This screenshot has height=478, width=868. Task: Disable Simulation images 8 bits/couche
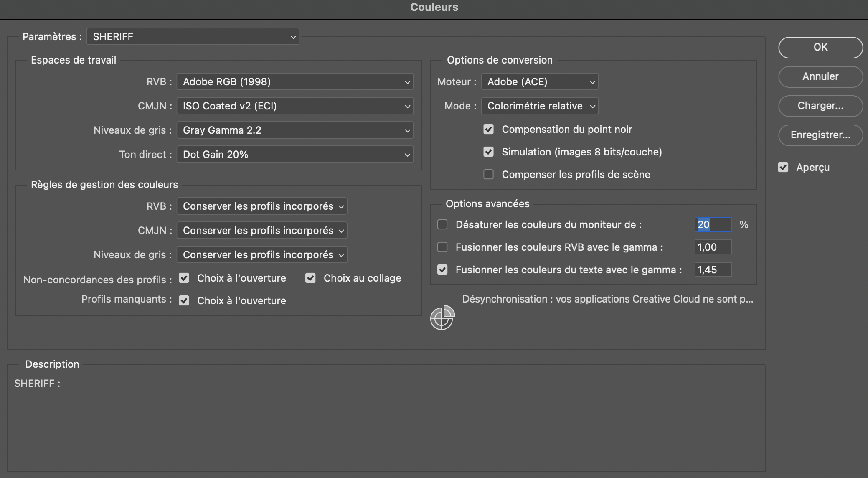(488, 152)
